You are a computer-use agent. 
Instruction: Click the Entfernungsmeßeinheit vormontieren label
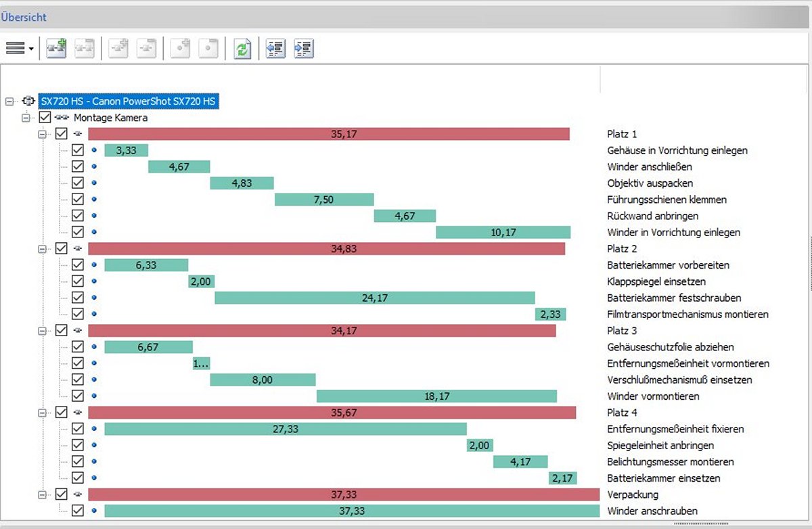click(688, 363)
